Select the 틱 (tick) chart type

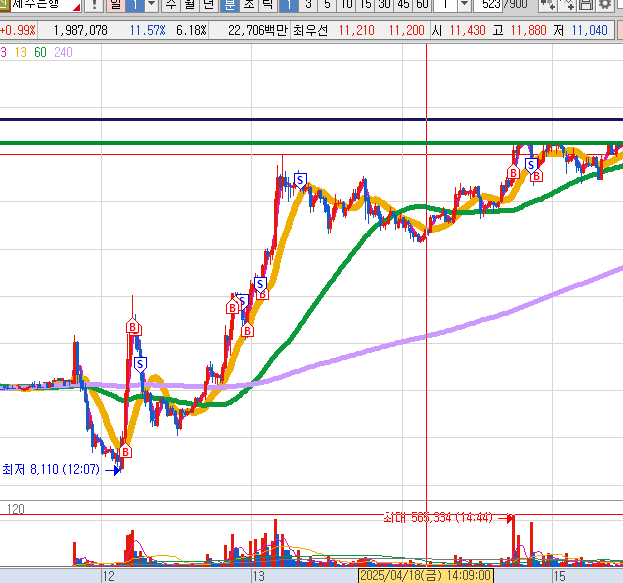point(267,5)
